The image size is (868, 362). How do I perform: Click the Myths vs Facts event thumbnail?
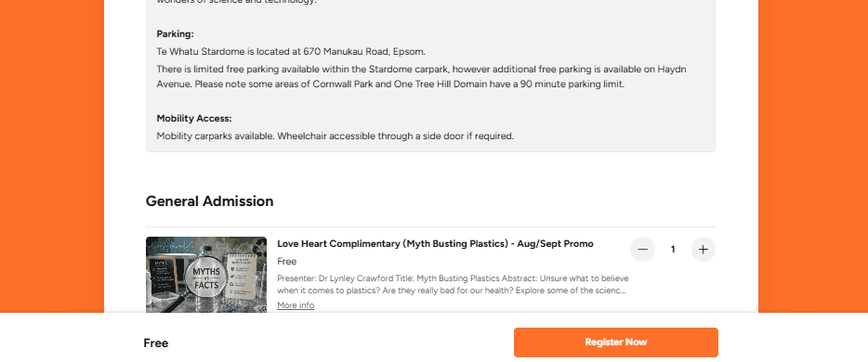point(206,275)
